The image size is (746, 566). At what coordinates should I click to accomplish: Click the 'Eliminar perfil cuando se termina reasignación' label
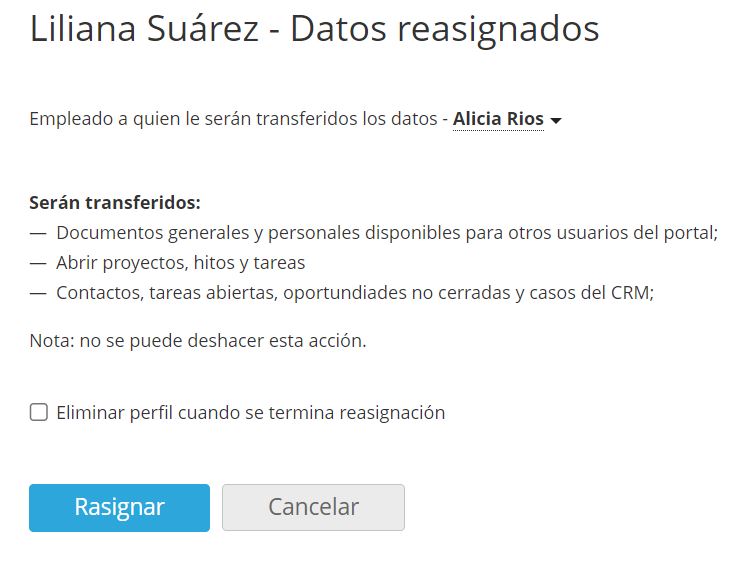[x=251, y=412]
